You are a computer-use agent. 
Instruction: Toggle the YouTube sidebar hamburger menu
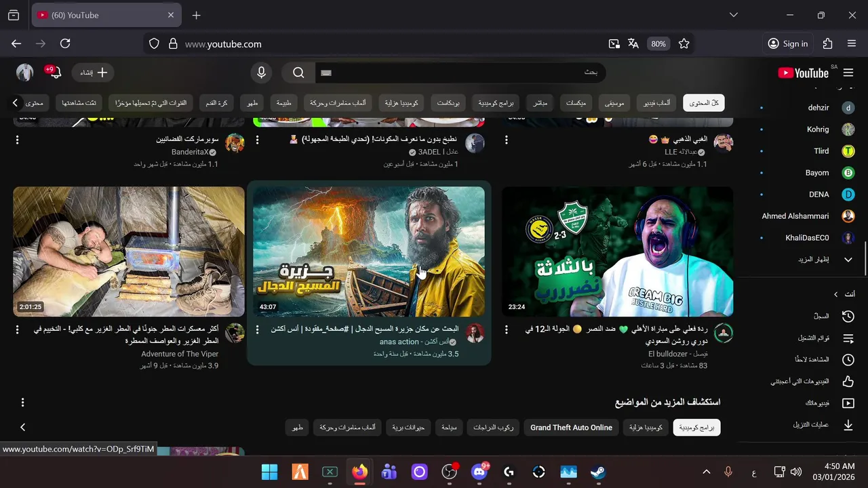click(848, 73)
